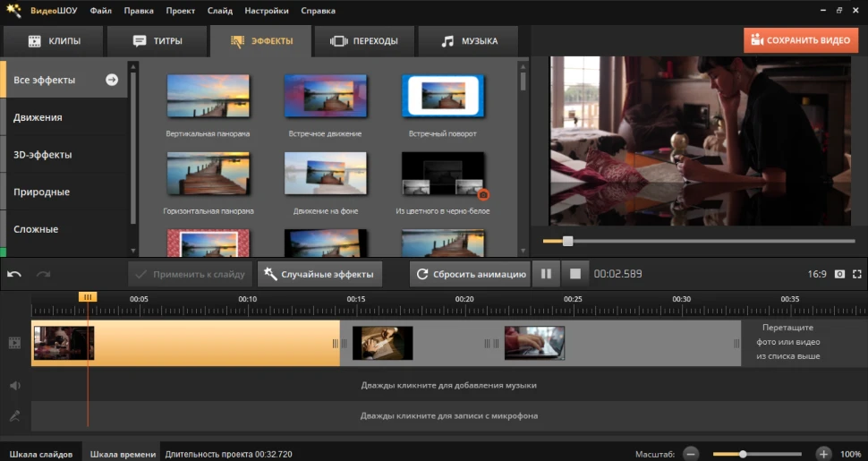Switch to the Музыка tab
This screenshot has height=461, width=868.
(x=468, y=41)
